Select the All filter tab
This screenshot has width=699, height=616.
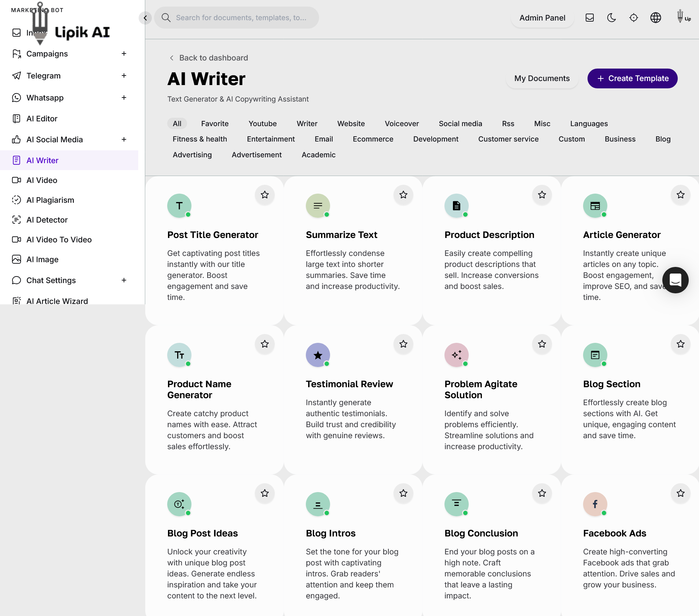click(177, 124)
